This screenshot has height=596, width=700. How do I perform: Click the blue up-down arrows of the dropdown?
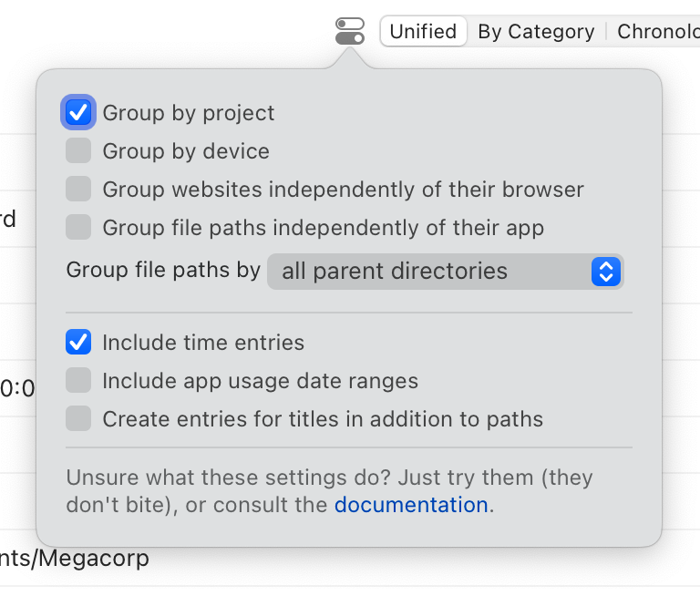coord(606,271)
